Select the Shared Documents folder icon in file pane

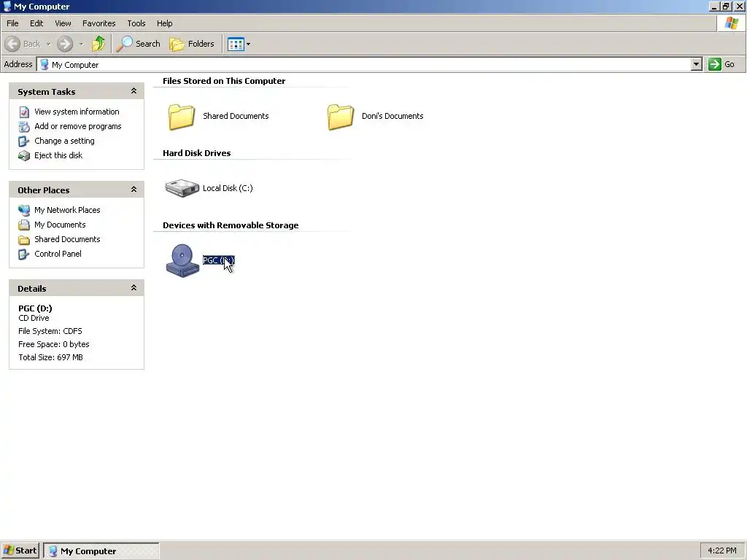pyautogui.click(x=182, y=117)
